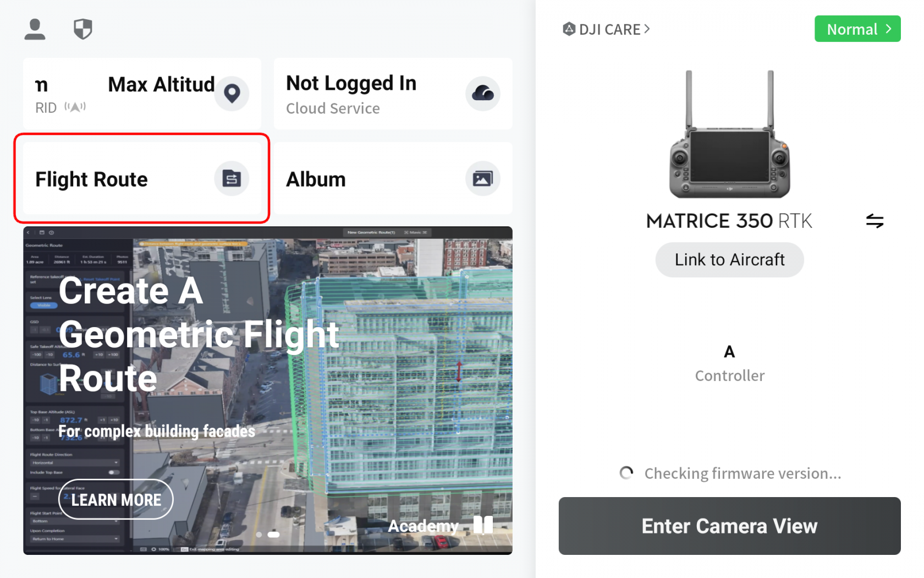Image resolution: width=924 pixels, height=578 pixels.
Task: Open the Album picture icon
Action: 482,179
